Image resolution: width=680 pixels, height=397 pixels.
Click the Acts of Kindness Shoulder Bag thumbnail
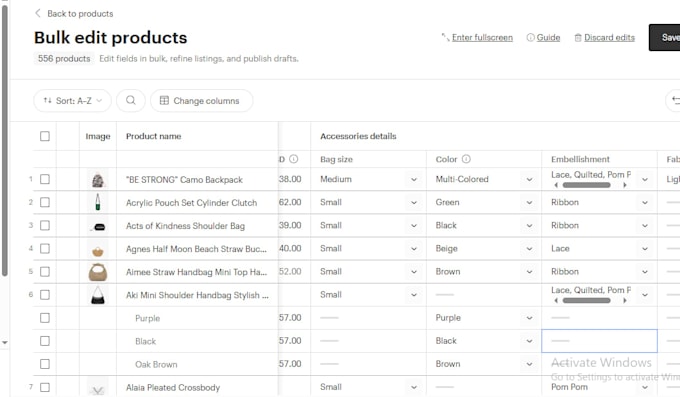(98, 226)
